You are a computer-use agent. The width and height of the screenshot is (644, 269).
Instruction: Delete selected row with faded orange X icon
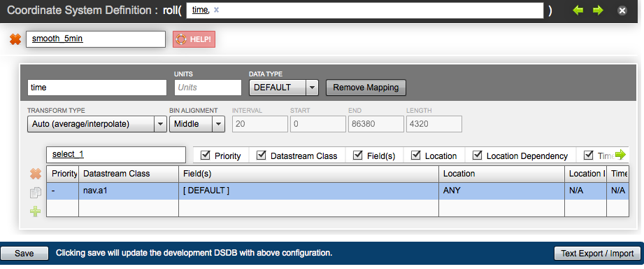pyautogui.click(x=36, y=174)
